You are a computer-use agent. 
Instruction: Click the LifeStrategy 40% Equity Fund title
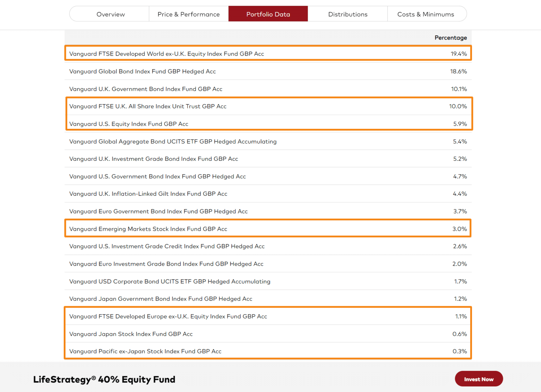point(104,379)
